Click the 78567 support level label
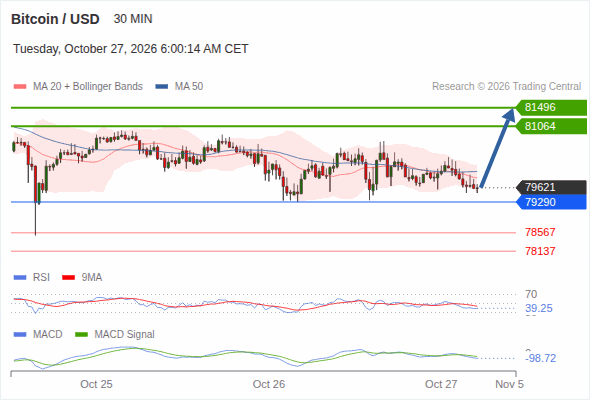590x400 pixels. 540,232
